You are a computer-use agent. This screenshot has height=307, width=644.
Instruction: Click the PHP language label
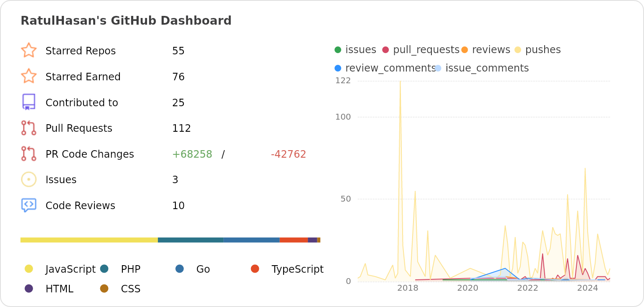coord(131,269)
